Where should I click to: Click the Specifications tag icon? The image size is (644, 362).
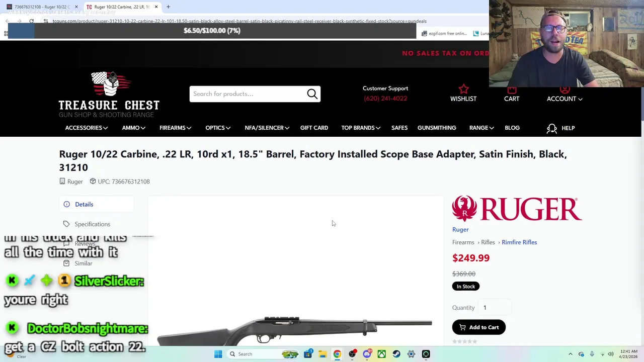(66, 224)
